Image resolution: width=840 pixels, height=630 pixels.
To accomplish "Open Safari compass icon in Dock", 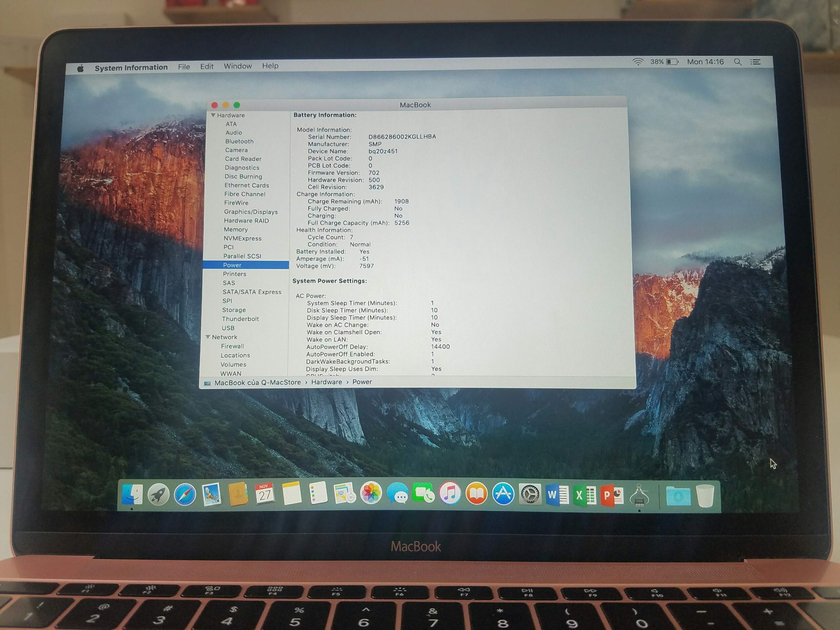I will tap(185, 494).
